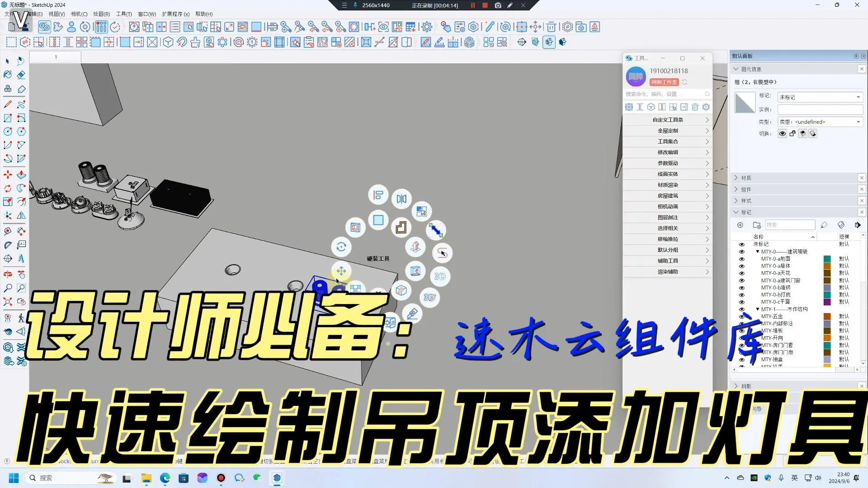
Task: Open the 类型 <undefined> dropdown in 图元信息
Action: coord(858,122)
